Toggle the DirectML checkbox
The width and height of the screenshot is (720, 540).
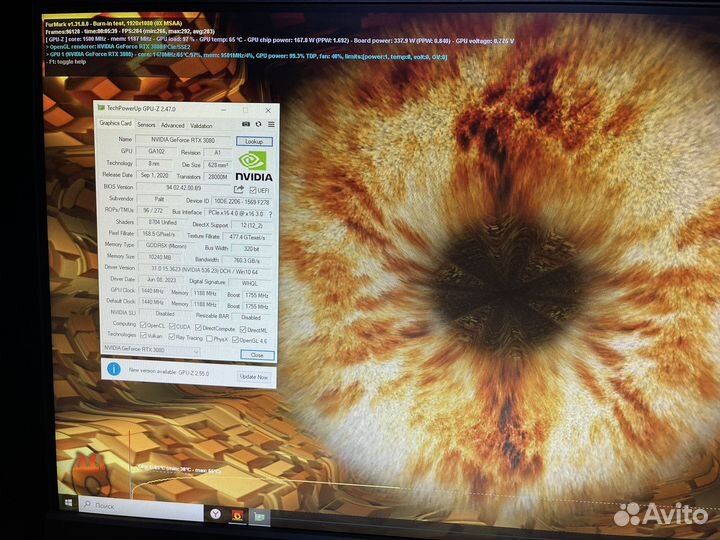click(x=243, y=329)
